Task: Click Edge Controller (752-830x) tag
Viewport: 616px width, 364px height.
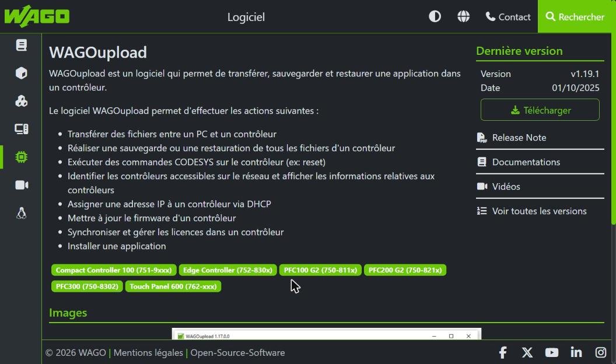Action: [228, 270]
